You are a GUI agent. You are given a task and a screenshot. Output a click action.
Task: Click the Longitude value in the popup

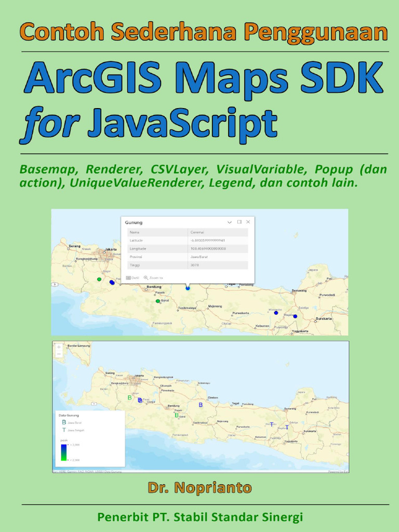[208, 249]
